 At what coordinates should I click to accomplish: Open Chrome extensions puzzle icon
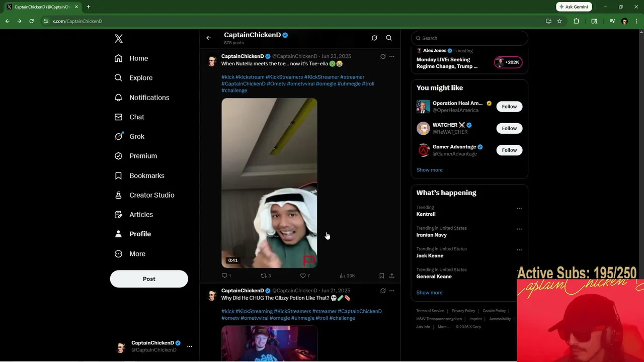[x=577, y=21]
